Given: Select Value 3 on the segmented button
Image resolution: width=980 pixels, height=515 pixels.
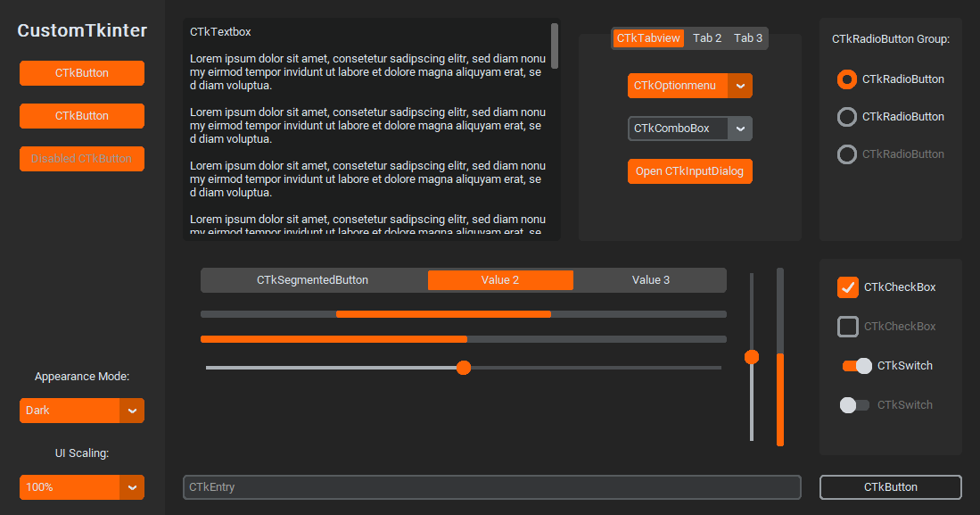Looking at the screenshot, I should pyautogui.click(x=650, y=279).
